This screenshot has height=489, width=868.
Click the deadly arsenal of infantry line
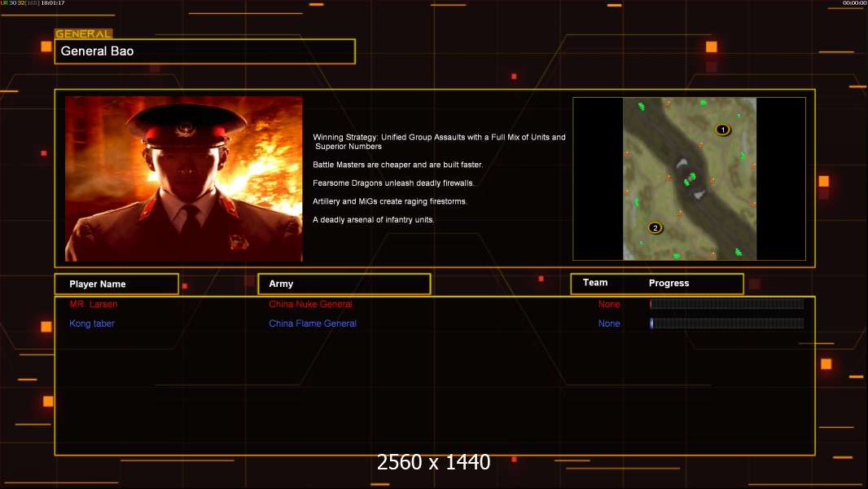tap(374, 219)
